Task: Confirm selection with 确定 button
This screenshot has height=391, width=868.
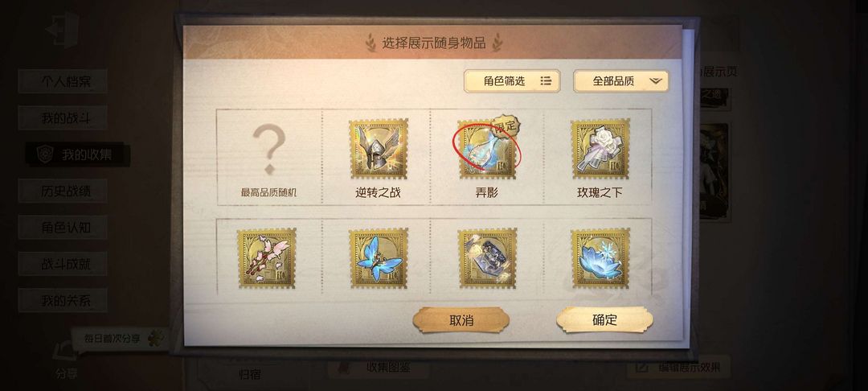Action: point(604,319)
